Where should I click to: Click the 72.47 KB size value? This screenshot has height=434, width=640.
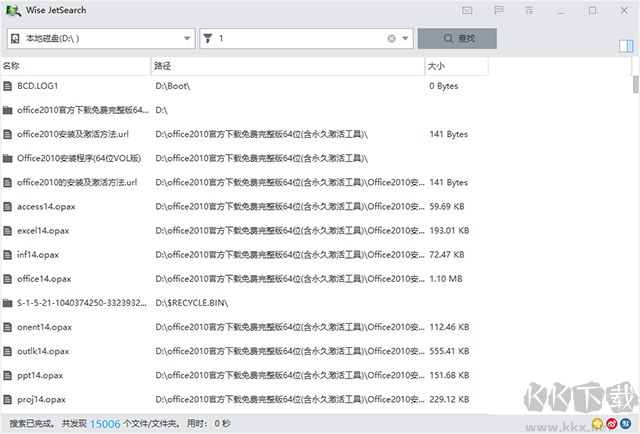click(x=447, y=255)
